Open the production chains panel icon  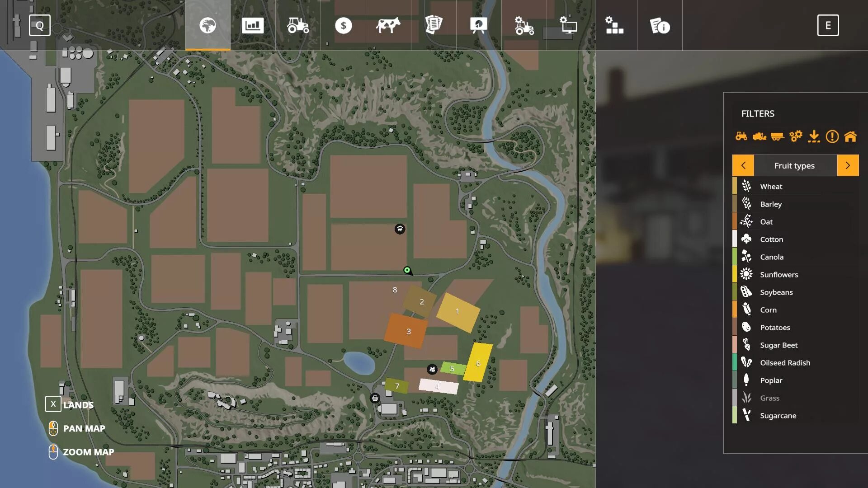coord(615,25)
